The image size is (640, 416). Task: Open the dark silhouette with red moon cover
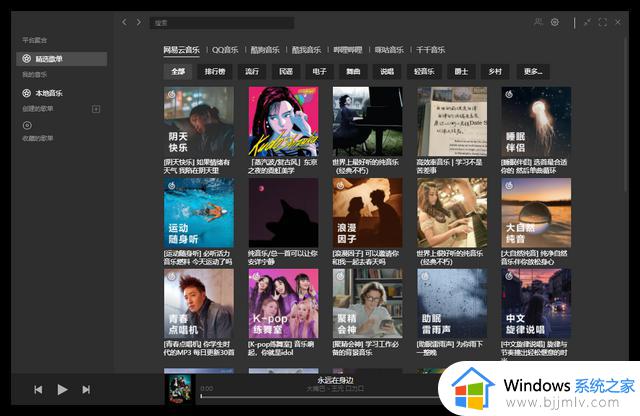pos(283,213)
